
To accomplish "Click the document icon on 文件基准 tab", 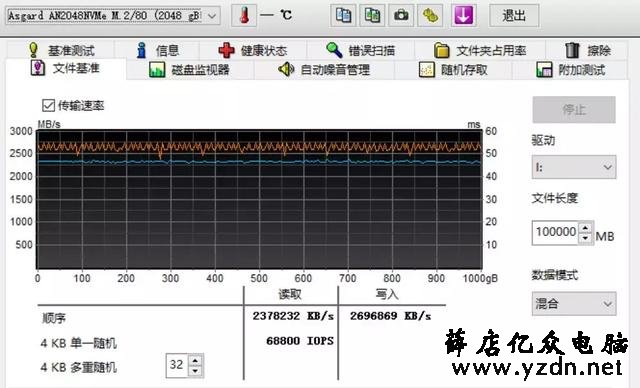I will click(x=38, y=68).
